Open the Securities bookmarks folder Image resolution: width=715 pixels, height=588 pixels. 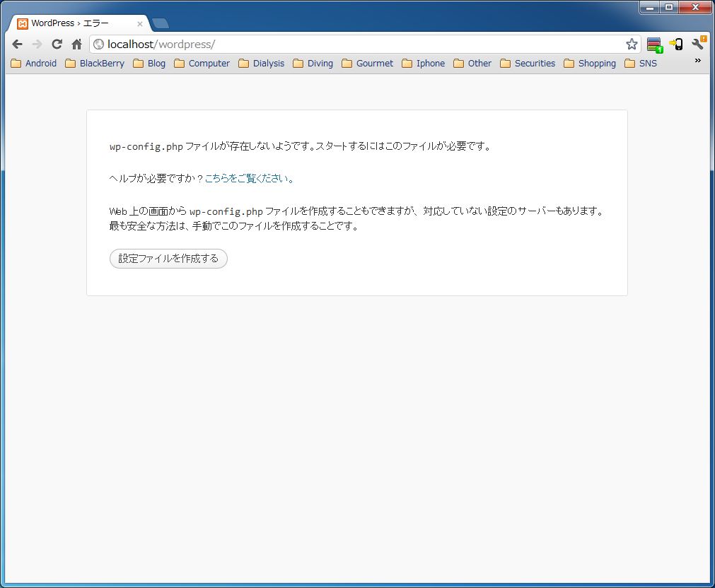[x=528, y=64]
